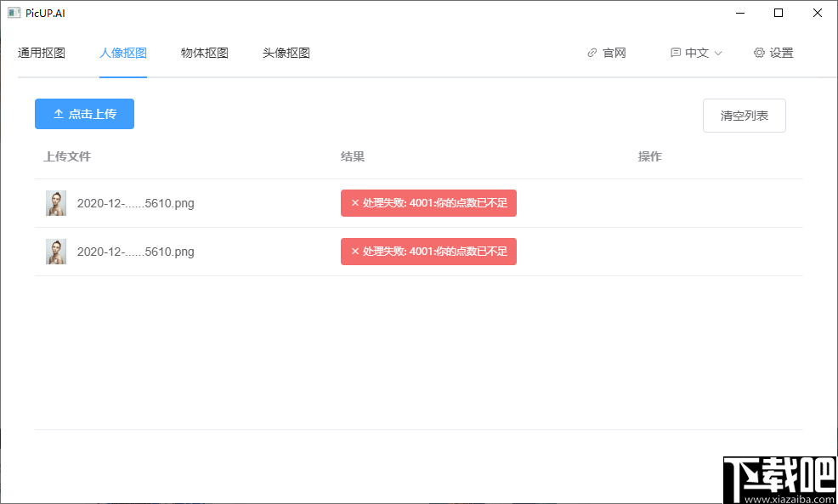
Task: Click the 点击上传 upload button
Action: 84,114
